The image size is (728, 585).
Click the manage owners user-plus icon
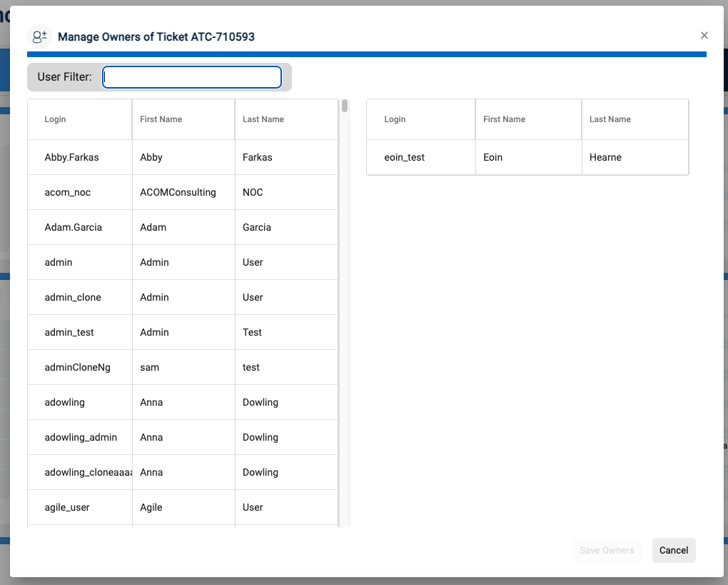pyautogui.click(x=39, y=36)
